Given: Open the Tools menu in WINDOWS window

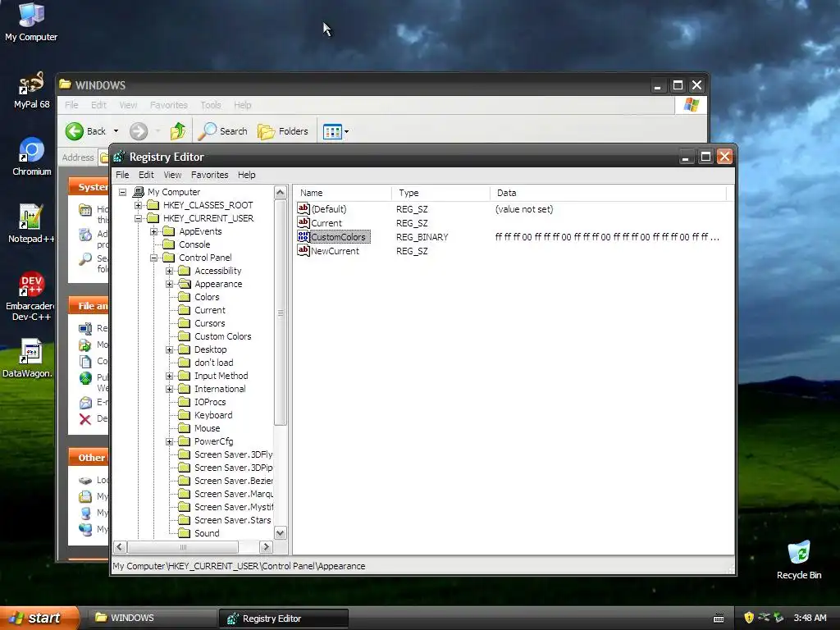Looking at the screenshot, I should pyautogui.click(x=211, y=105).
